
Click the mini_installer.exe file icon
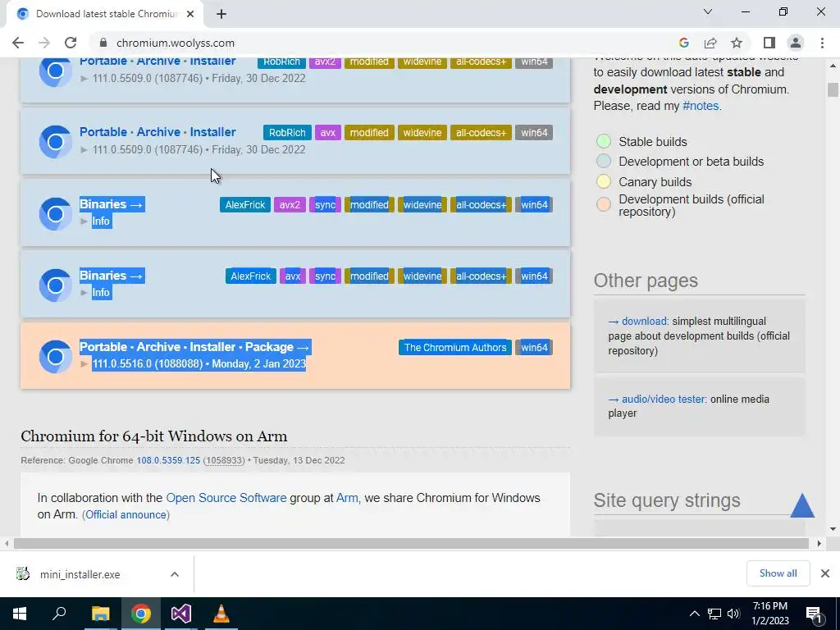[x=22, y=573]
